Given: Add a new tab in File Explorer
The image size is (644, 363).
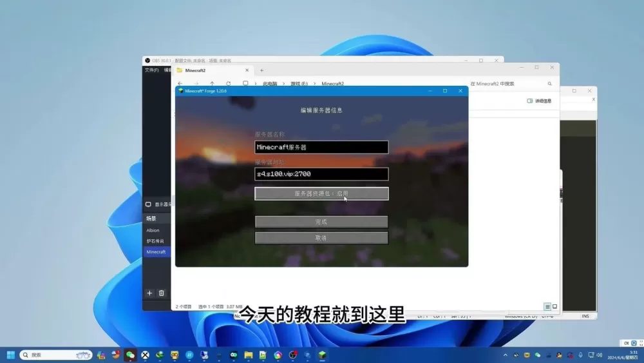Looking at the screenshot, I should 261,70.
